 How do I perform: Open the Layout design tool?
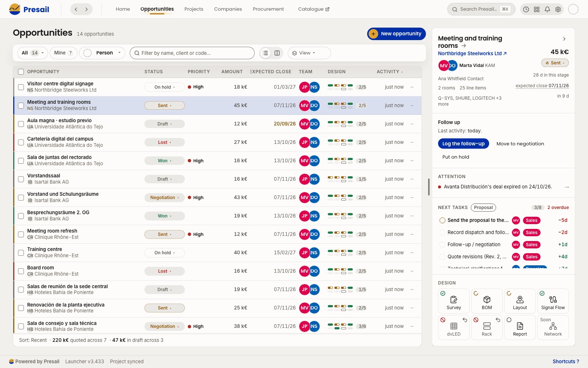pyautogui.click(x=520, y=301)
